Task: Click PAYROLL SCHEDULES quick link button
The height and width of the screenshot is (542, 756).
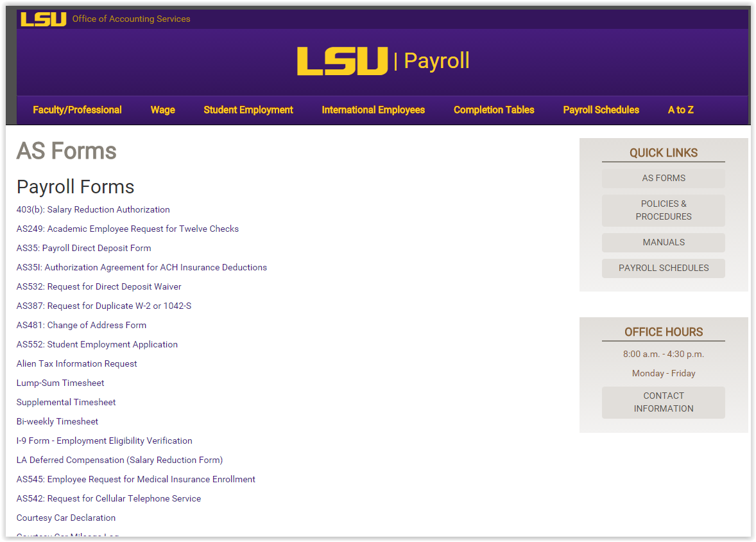Action: pos(664,268)
